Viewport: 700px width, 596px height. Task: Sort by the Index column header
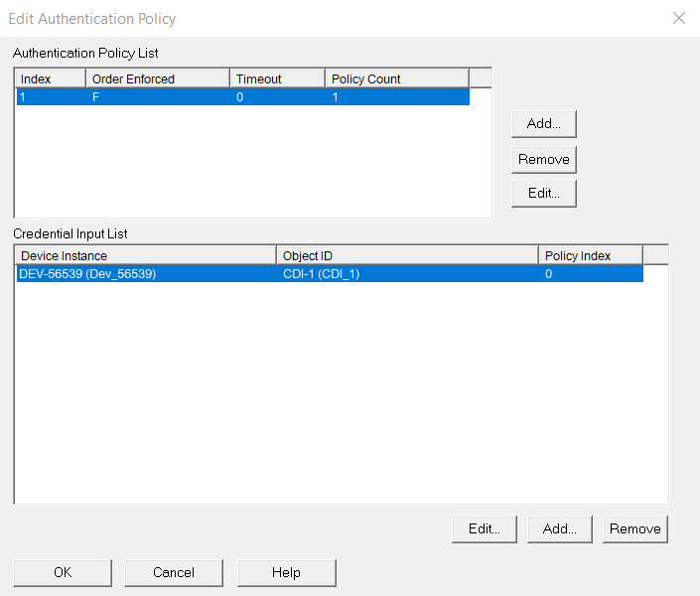point(51,78)
